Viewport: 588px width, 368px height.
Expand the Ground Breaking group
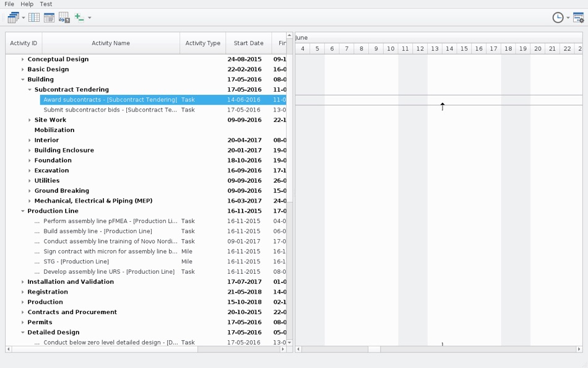coord(30,191)
